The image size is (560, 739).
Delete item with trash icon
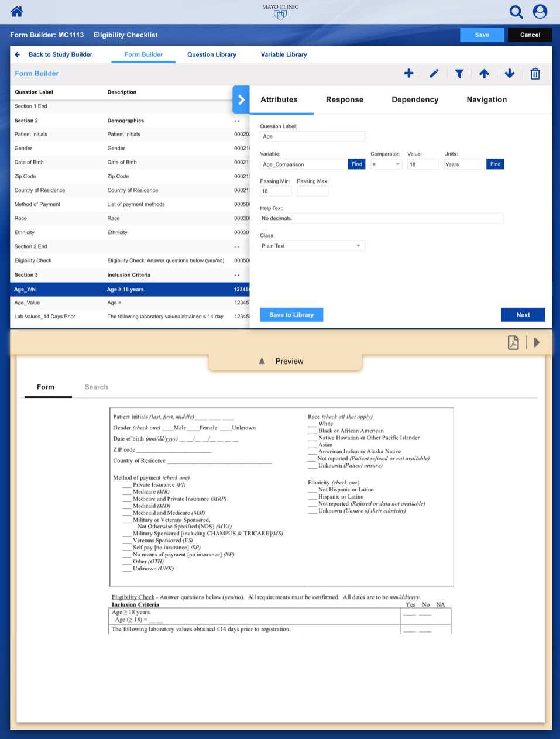click(535, 74)
